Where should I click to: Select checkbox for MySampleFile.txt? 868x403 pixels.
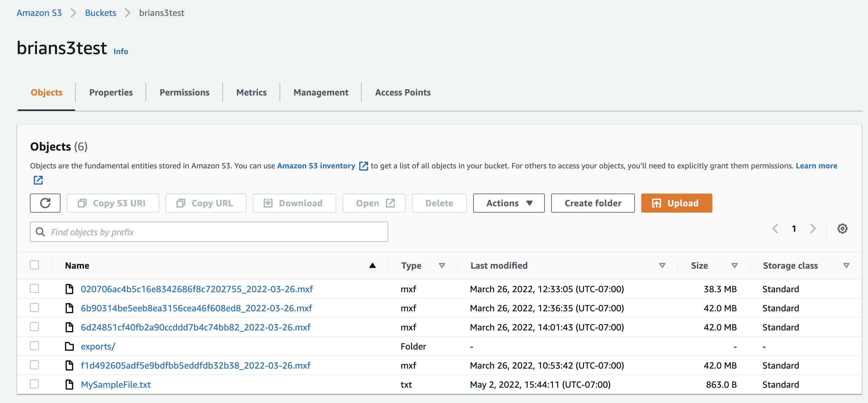tap(34, 384)
